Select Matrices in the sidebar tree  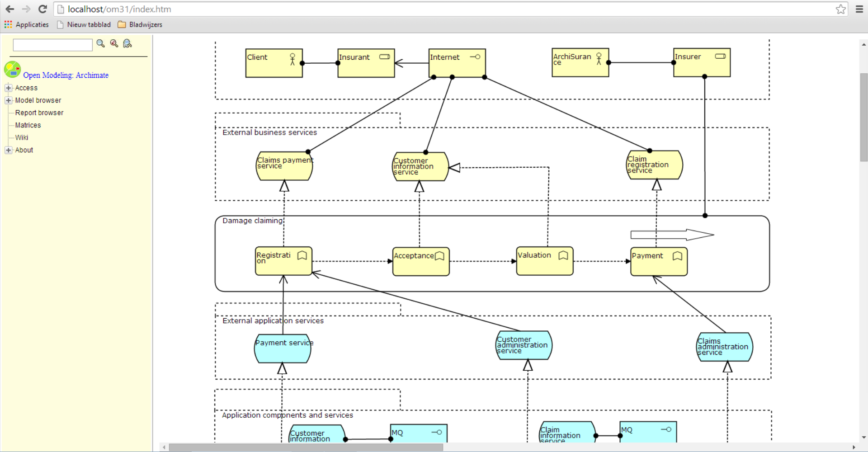(28, 125)
